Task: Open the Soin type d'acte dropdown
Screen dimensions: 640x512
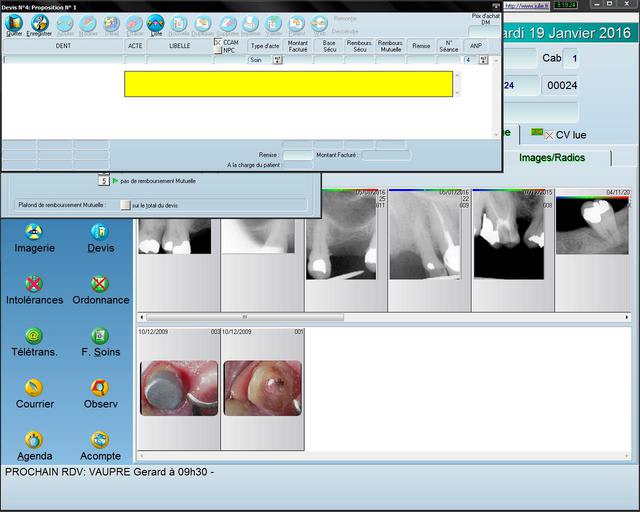Action: 278,60
